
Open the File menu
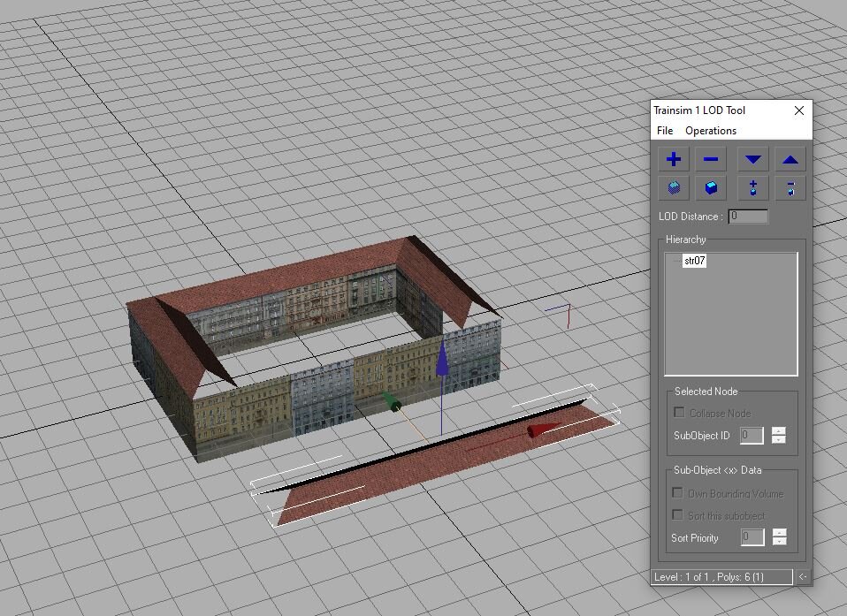click(664, 131)
